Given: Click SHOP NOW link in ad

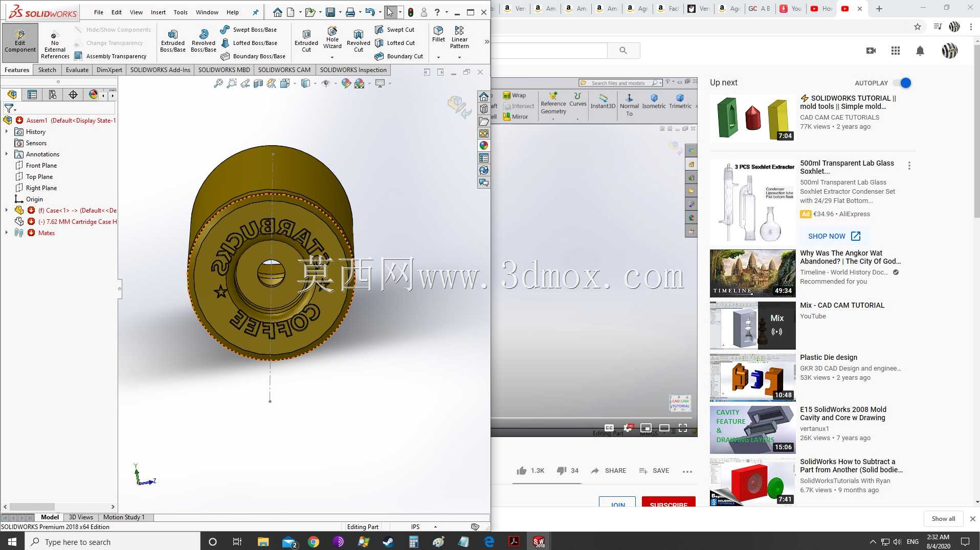Looking at the screenshot, I should [x=834, y=236].
